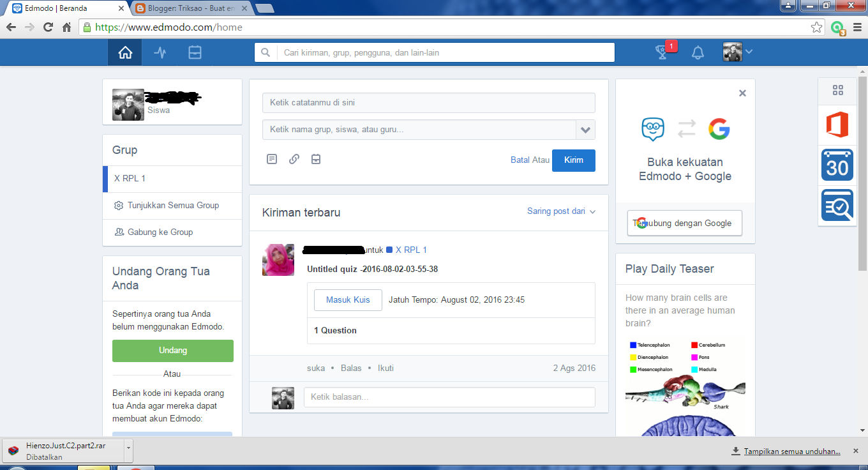Click the browser back arrow
Image resolution: width=868 pixels, height=470 pixels.
(x=11, y=27)
